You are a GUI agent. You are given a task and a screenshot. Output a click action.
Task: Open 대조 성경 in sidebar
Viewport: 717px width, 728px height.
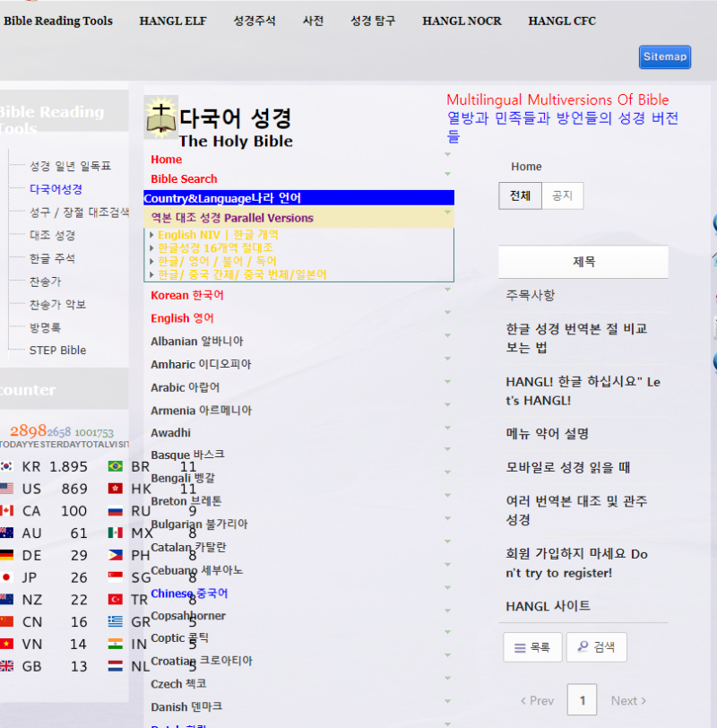(53, 235)
